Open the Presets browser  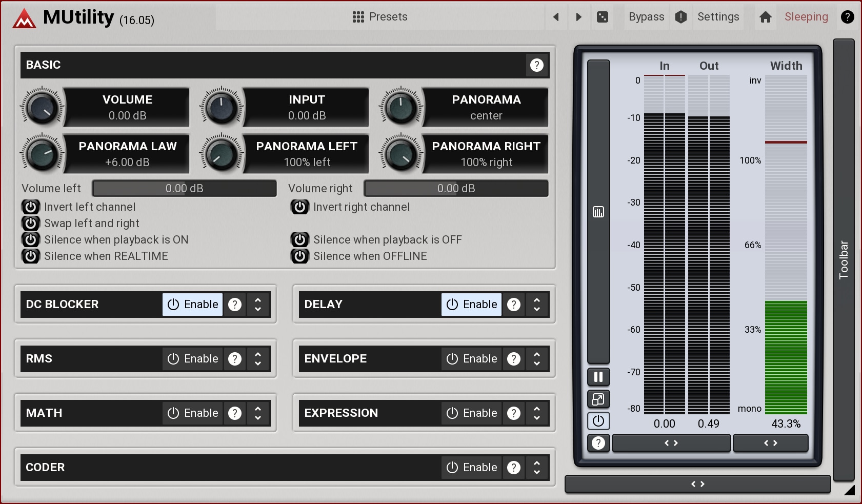pos(380,17)
